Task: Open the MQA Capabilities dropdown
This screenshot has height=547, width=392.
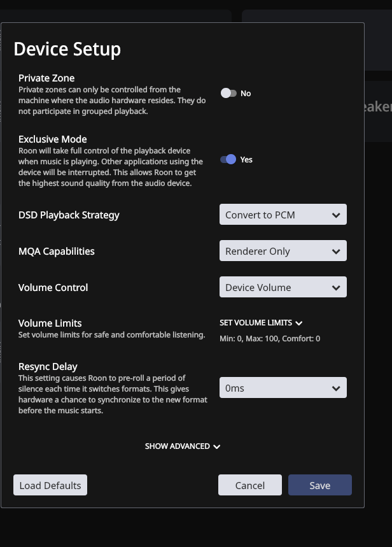Action: point(283,252)
